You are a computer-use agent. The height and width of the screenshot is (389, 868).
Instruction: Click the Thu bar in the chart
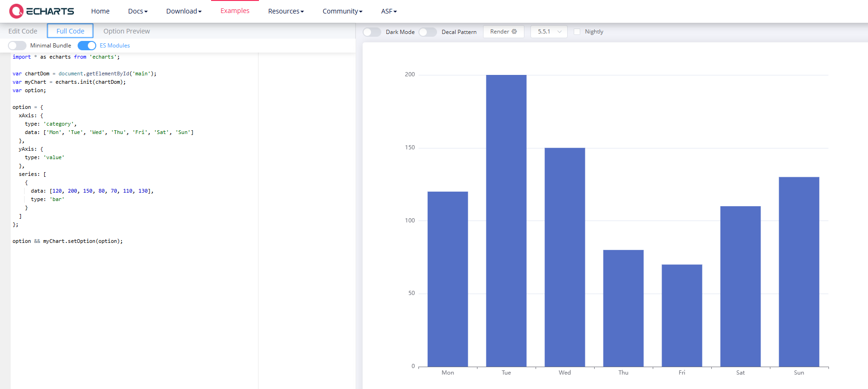pyautogui.click(x=623, y=308)
